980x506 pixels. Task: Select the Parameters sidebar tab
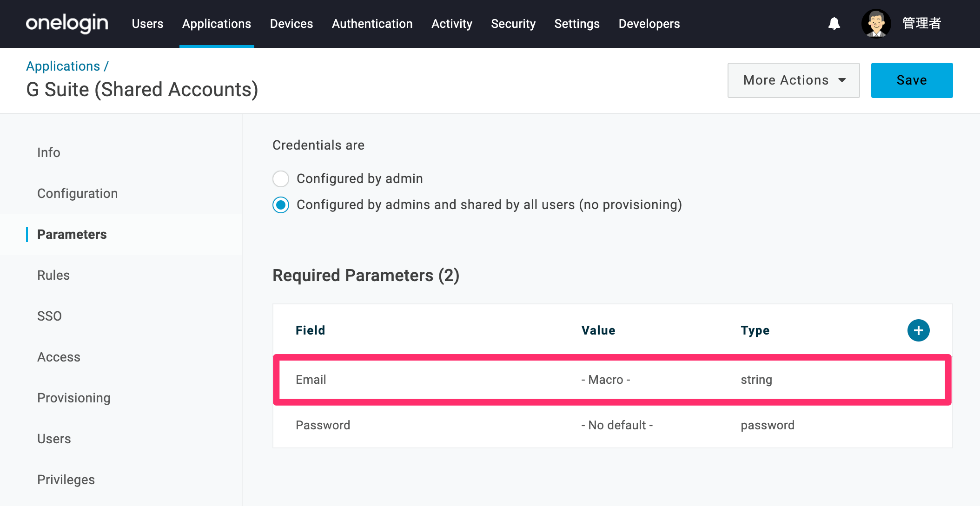point(72,234)
